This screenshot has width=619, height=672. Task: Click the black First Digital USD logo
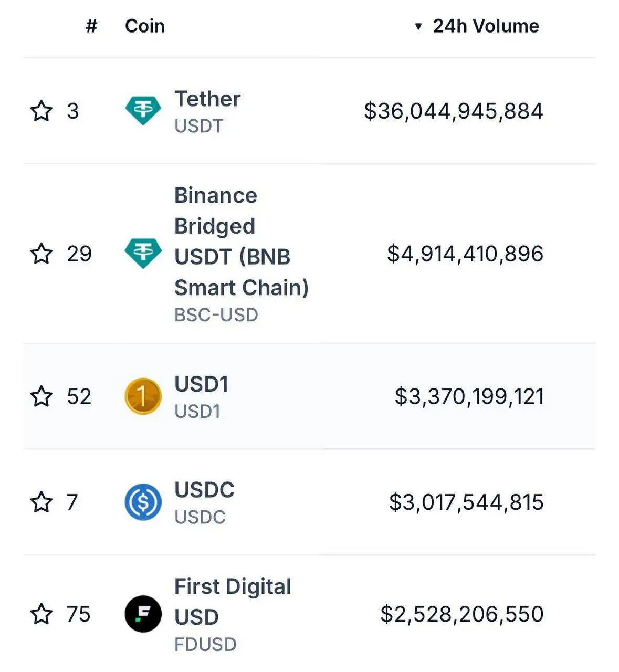click(143, 614)
